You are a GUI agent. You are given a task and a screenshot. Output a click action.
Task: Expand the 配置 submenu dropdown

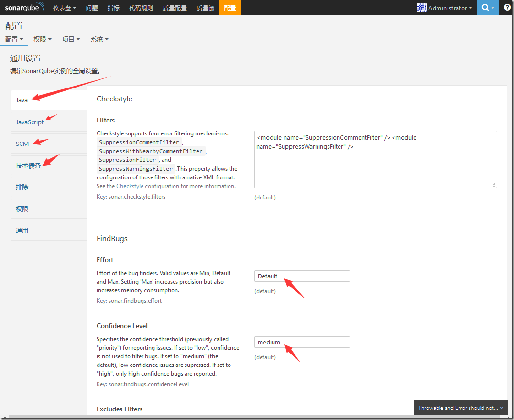14,39
